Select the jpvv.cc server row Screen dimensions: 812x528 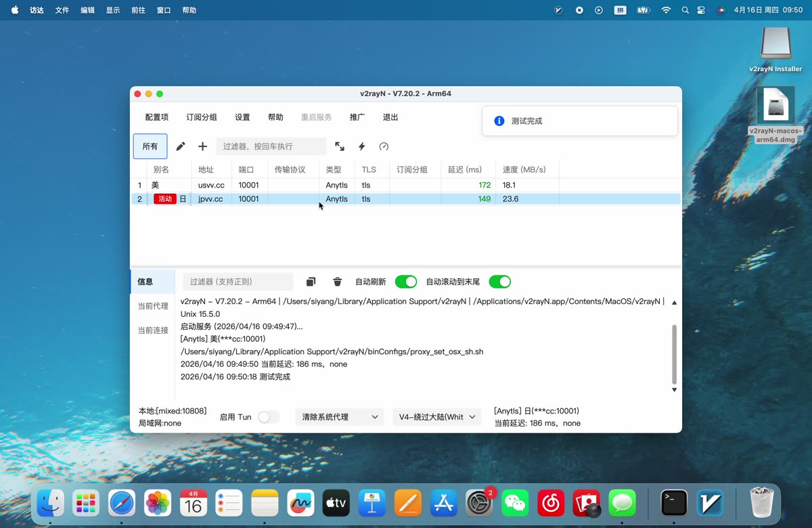click(406, 199)
